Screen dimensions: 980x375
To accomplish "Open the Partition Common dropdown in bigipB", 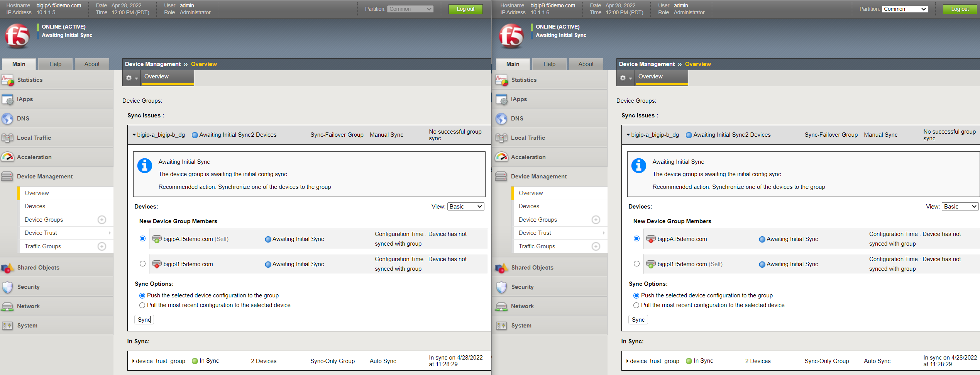I will (905, 9).
